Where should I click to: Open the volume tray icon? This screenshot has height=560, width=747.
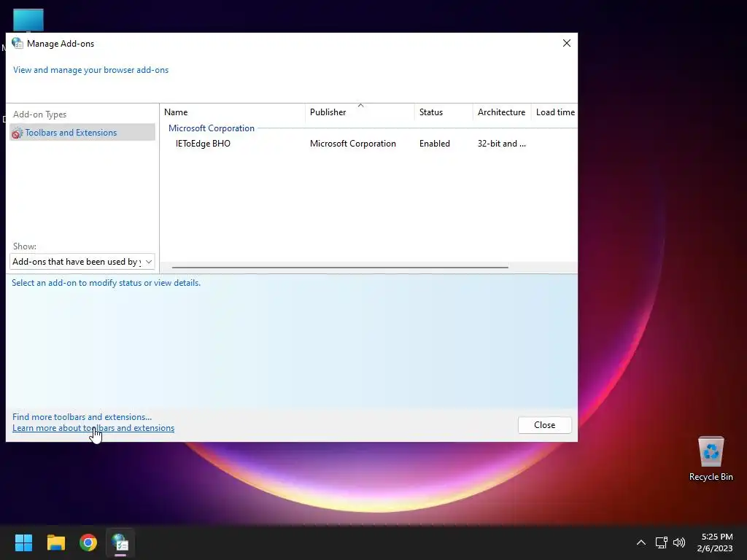(679, 542)
